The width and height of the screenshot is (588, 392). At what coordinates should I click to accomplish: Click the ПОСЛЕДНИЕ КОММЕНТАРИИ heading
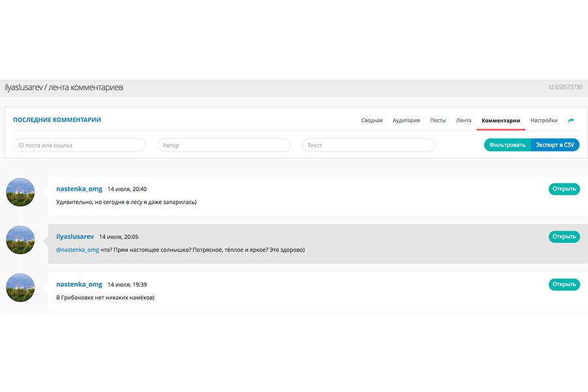[x=57, y=120]
